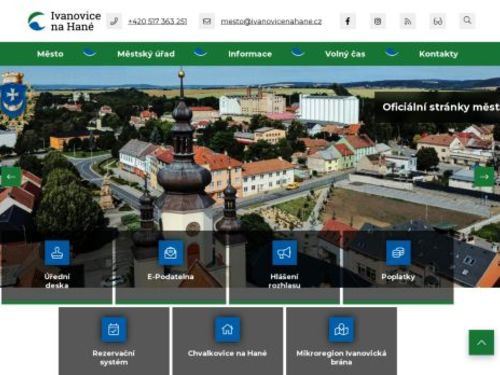The width and height of the screenshot is (500, 375).
Task: Open the Městský úřad menu
Action: click(146, 54)
